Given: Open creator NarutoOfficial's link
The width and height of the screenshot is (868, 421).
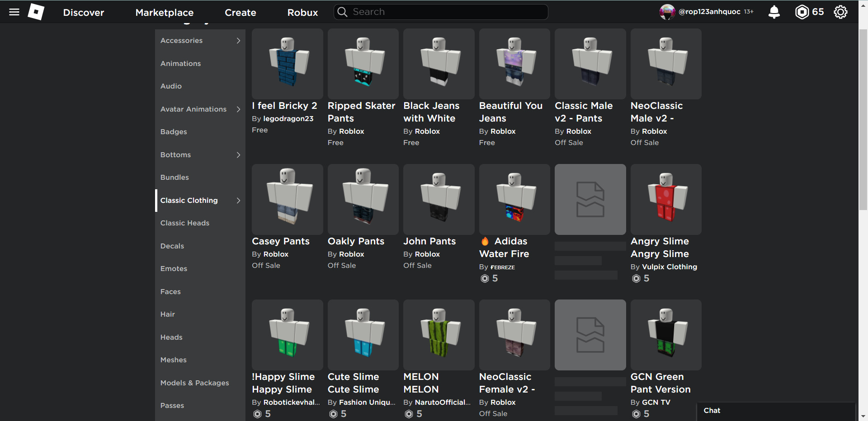Looking at the screenshot, I should click(x=443, y=402).
